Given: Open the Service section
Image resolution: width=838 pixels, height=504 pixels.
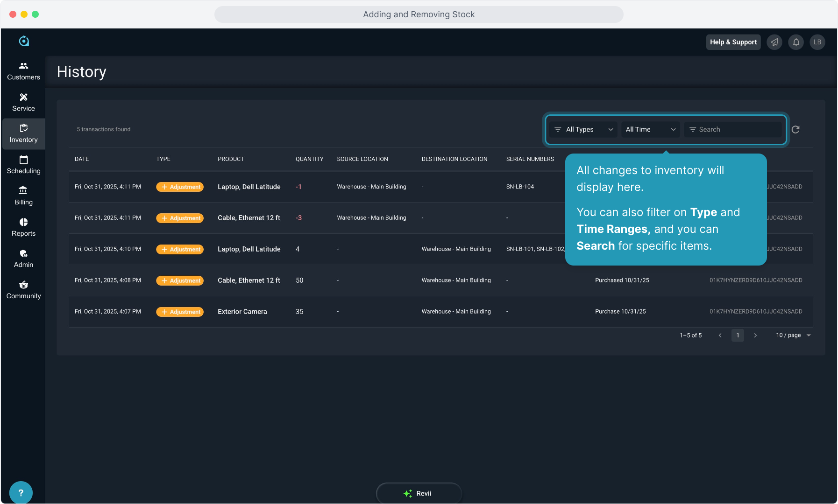Looking at the screenshot, I should [x=23, y=102].
